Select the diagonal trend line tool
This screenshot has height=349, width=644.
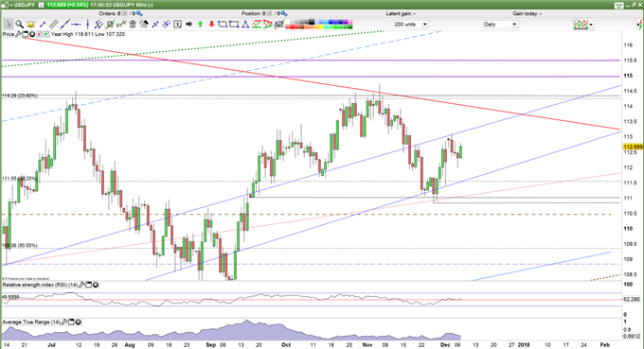[x=65, y=25]
